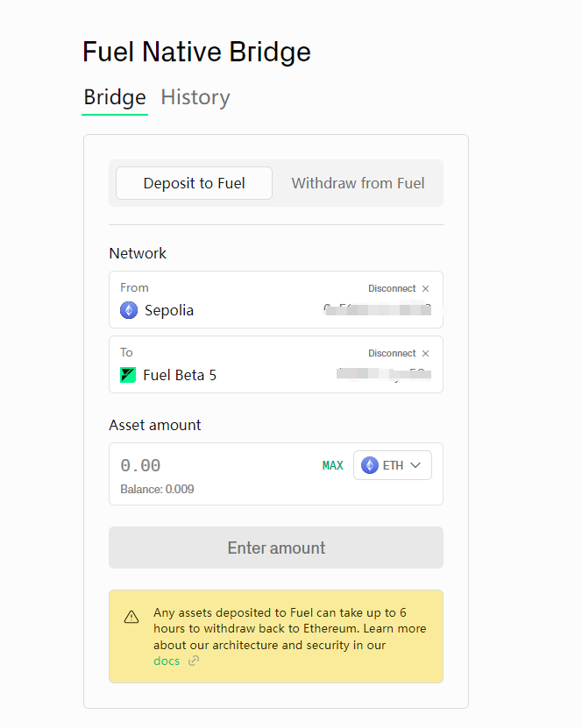Switch to Withdraw from Fuel mode
This screenshot has width=582, height=728.
(x=358, y=183)
